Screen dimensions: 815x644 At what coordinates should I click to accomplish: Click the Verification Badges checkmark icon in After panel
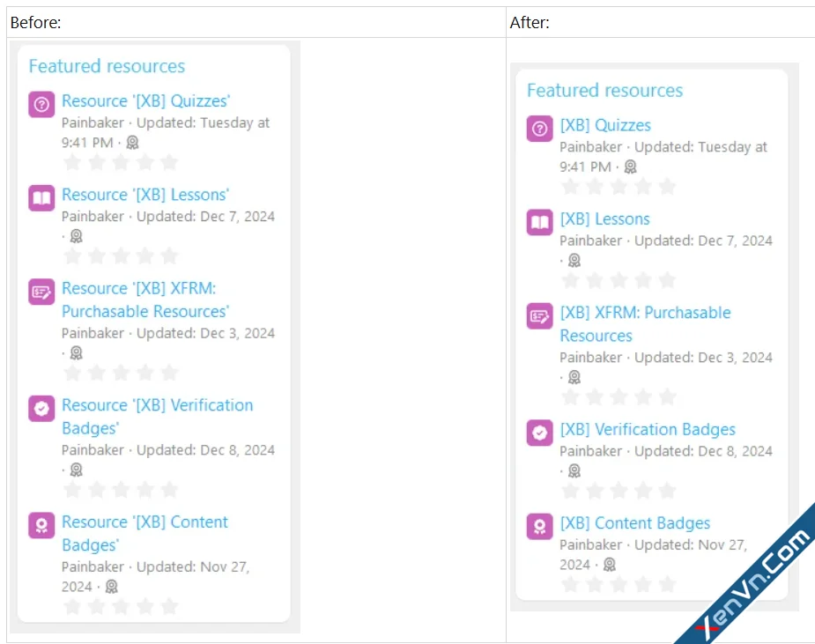click(x=539, y=433)
